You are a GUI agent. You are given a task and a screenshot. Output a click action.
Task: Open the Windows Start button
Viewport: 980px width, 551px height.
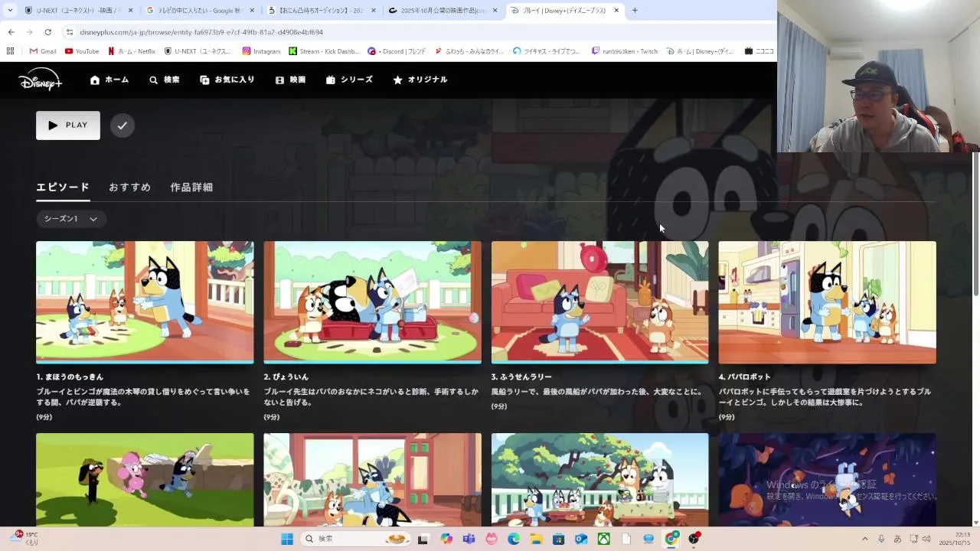(287, 539)
